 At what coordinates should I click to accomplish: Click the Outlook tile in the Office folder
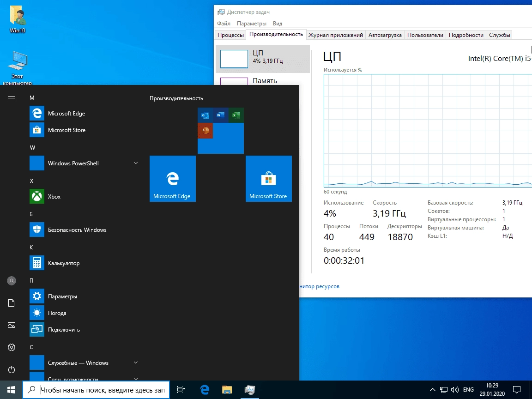205,115
